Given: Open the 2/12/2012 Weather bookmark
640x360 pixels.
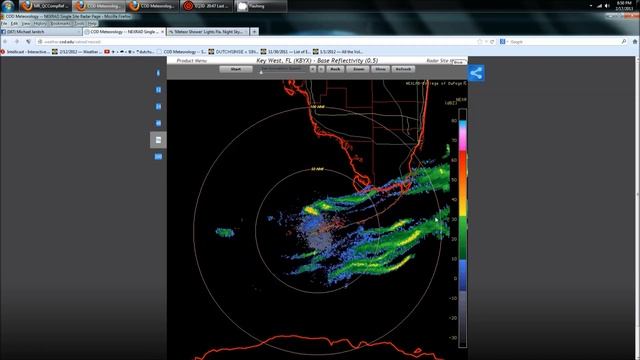Looking at the screenshot, I should 77,52.
